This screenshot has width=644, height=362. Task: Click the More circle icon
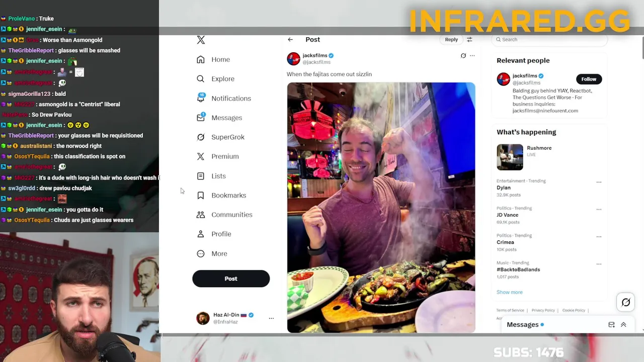[201, 253]
